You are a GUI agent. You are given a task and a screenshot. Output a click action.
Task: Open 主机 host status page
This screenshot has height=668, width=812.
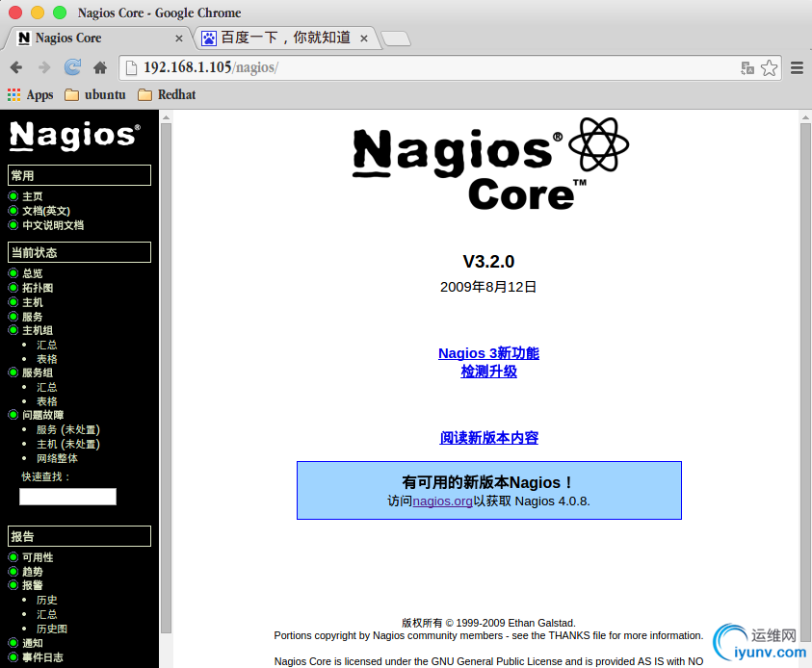(33, 302)
